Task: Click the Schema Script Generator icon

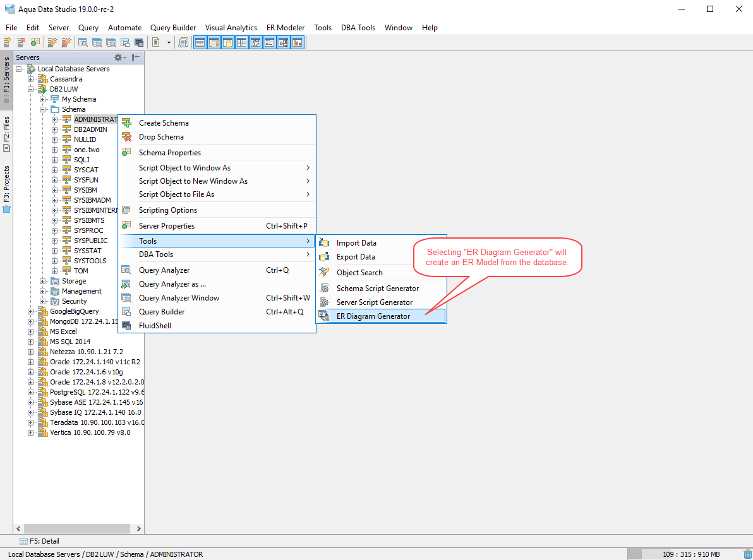Action: (x=324, y=288)
